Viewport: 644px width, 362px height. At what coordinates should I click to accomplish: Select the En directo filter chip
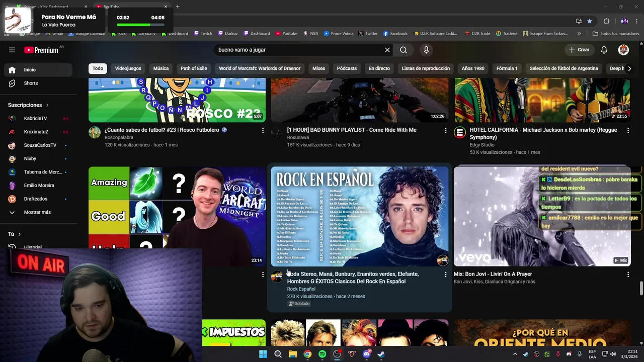pyautogui.click(x=379, y=68)
